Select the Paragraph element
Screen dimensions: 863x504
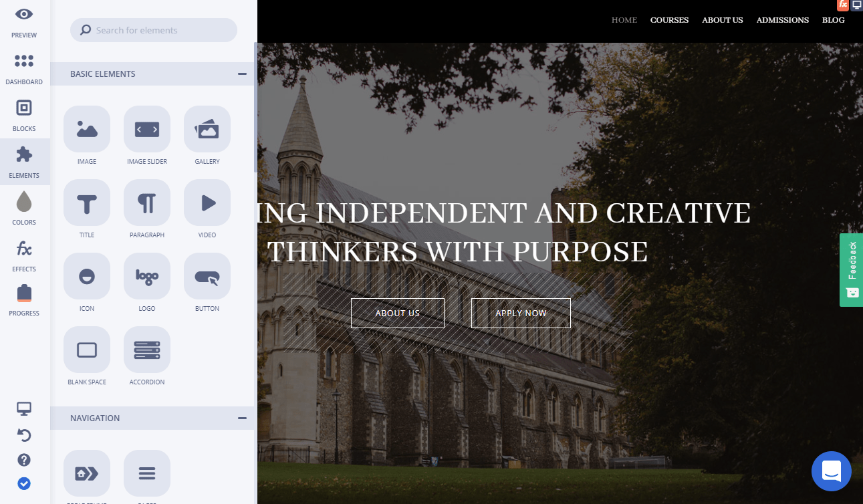[147, 203]
